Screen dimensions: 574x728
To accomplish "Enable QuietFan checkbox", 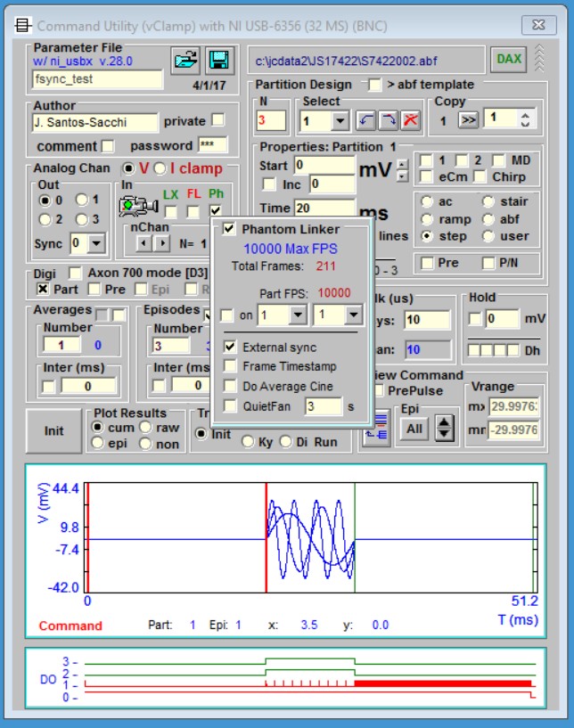I will [x=229, y=405].
